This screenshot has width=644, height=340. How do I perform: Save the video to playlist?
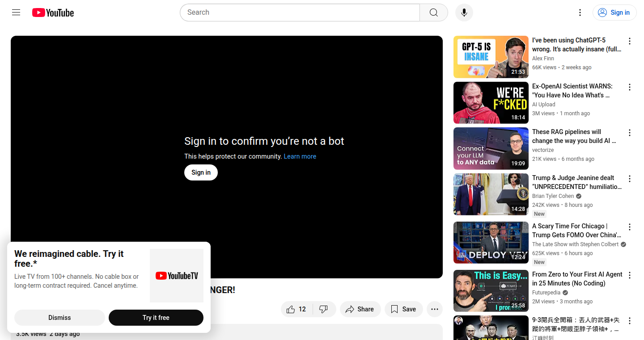click(x=403, y=309)
